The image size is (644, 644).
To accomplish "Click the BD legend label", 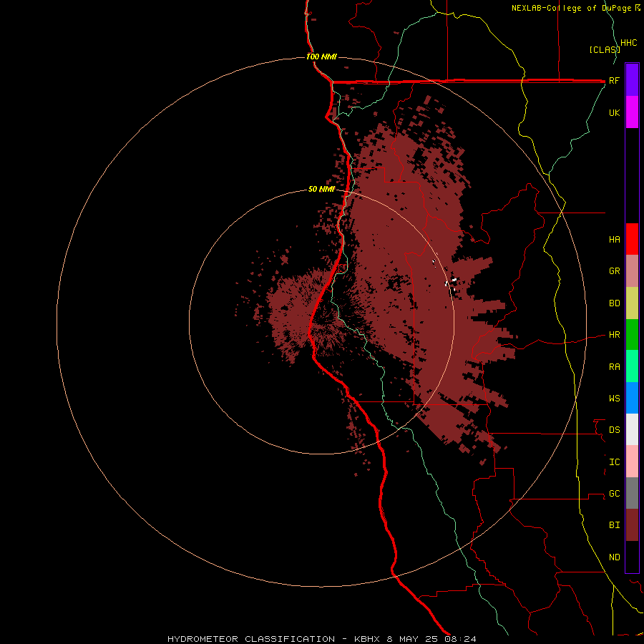I will [x=614, y=303].
